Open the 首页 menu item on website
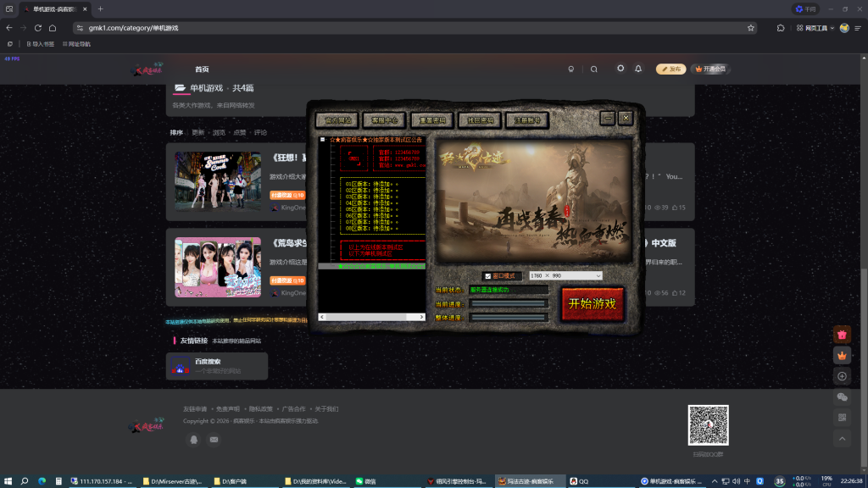Image resolution: width=868 pixels, height=488 pixels. pos(201,69)
